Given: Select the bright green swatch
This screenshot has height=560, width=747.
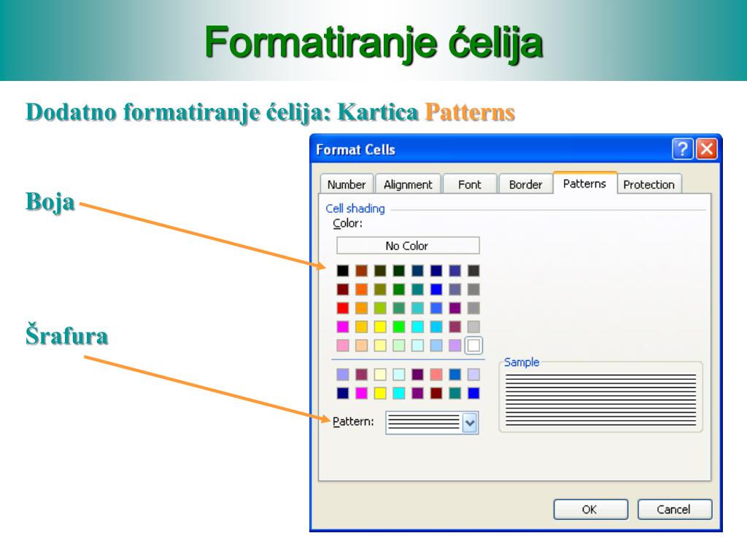Looking at the screenshot, I should click(x=399, y=327).
